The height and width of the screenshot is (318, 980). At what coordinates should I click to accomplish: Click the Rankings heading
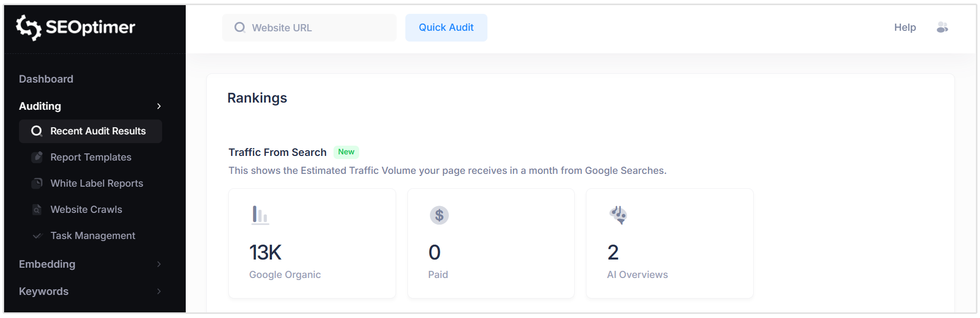[x=257, y=98]
